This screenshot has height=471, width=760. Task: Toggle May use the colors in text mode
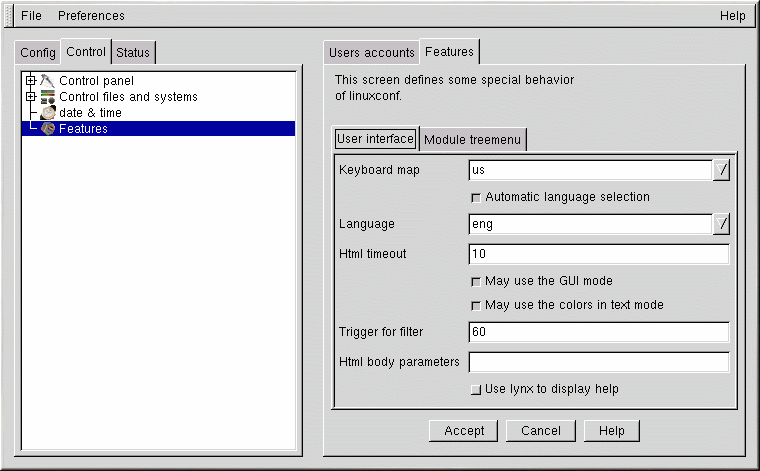476,305
